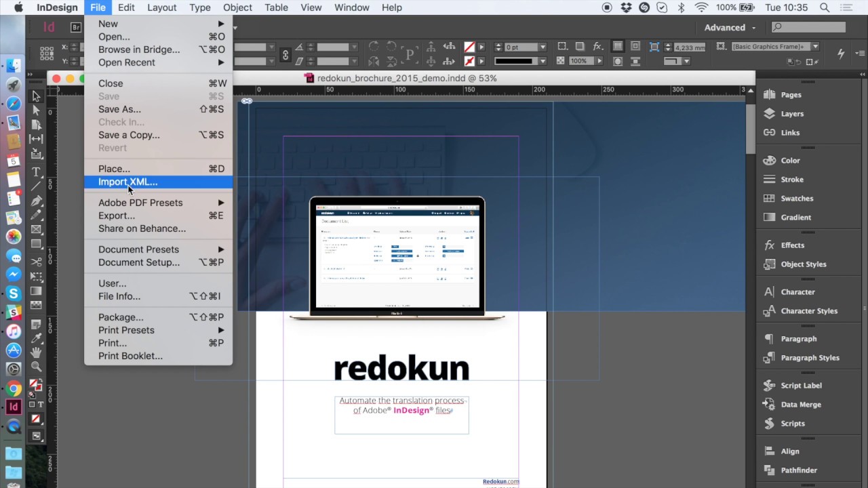This screenshot has width=868, height=488.
Task: Select the Eyedropper tool
Action: (x=37, y=338)
